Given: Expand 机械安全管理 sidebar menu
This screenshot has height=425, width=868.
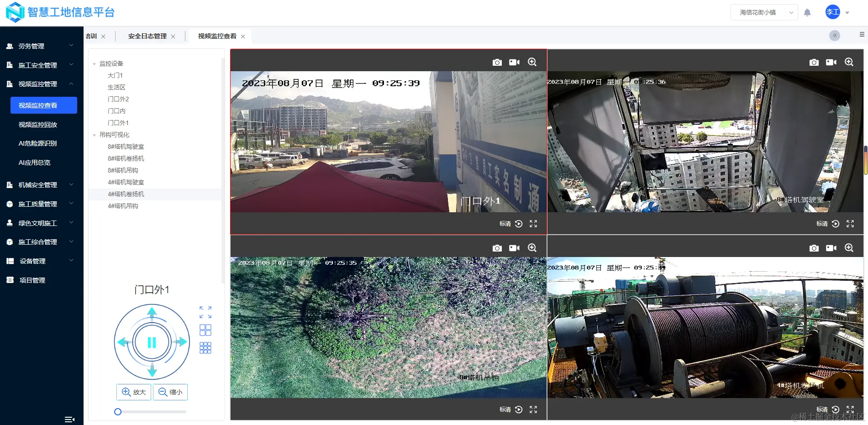Looking at the screenshot, I should coord(42,185).
